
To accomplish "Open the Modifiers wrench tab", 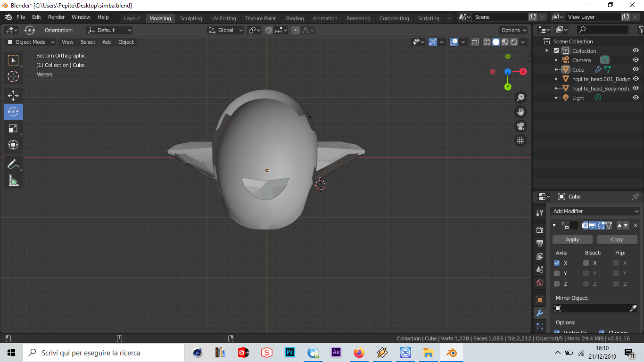I will coord(540,313).
